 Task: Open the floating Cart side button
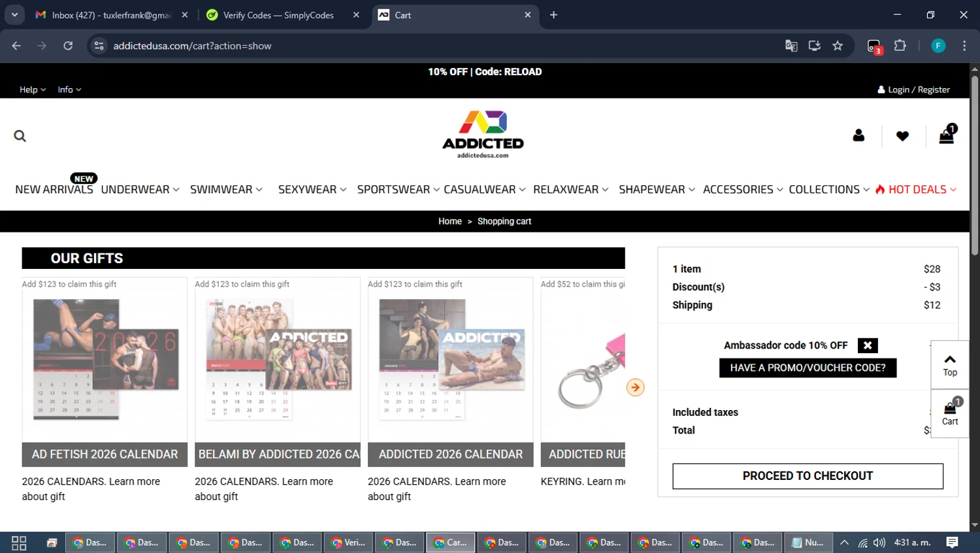tap(950, 413)
